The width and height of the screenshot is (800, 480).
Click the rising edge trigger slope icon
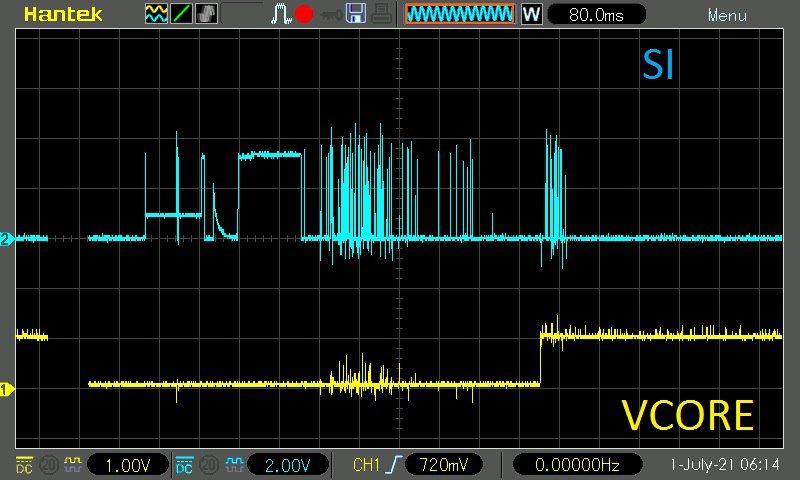point(394,465)
